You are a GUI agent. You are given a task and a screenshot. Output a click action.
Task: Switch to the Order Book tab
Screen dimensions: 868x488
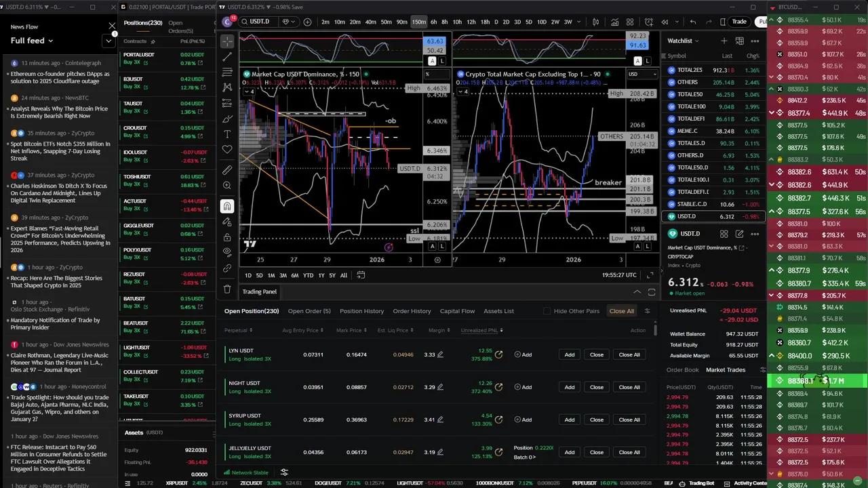tap(682, 370)
